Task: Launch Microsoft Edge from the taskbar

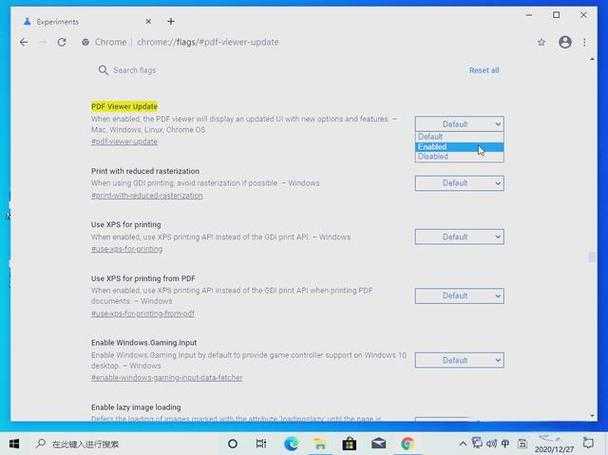Action: 291,443
